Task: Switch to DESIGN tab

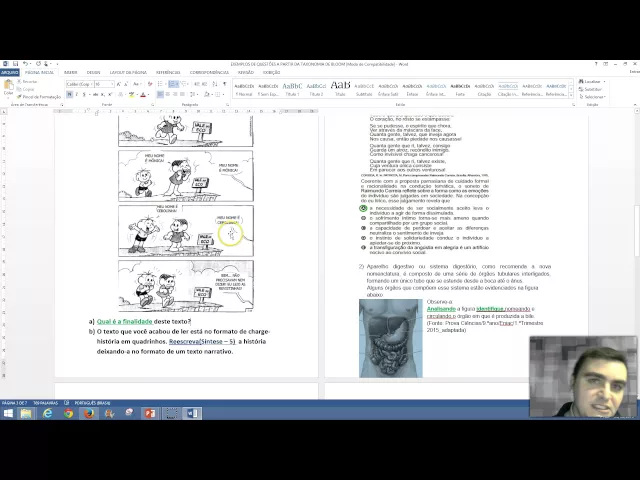Action: click(x=93, y=72)
